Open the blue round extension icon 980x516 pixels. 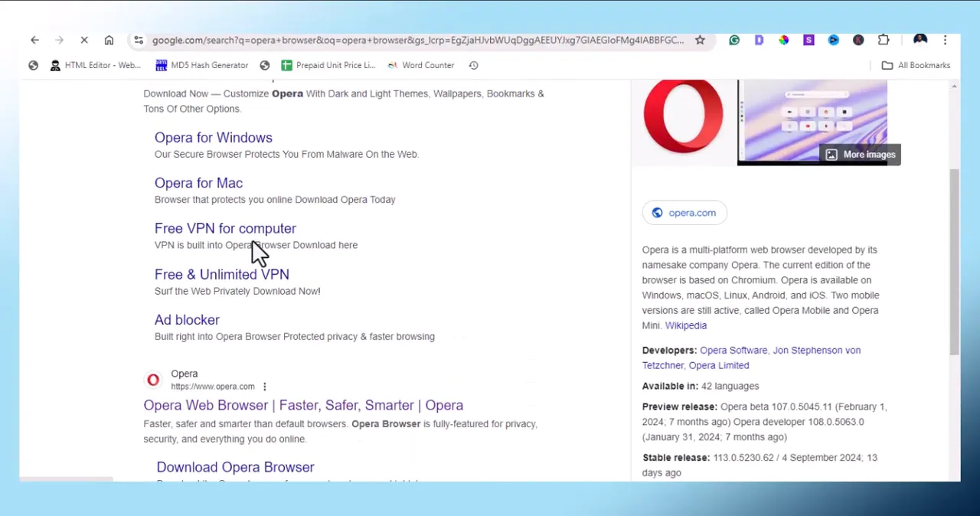point(834,40)
